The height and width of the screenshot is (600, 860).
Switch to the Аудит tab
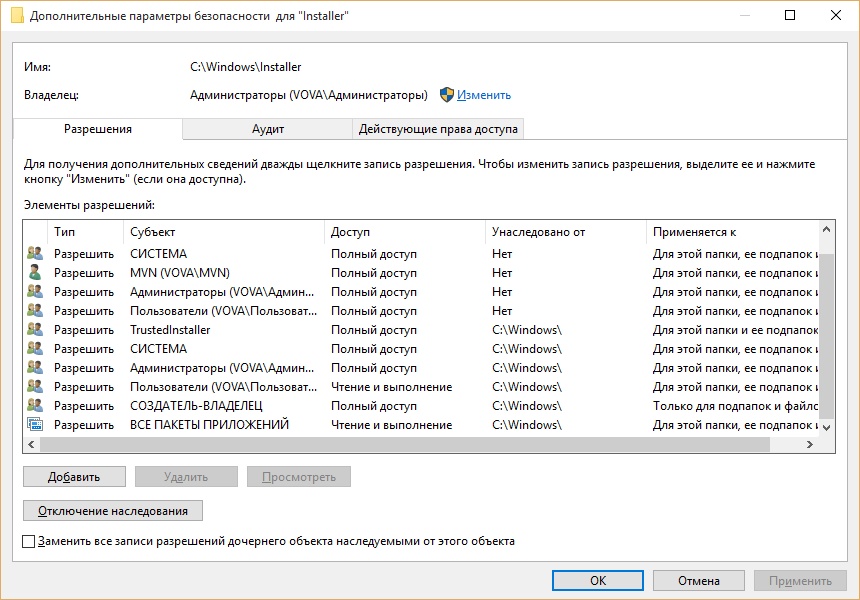click(268, 129)
